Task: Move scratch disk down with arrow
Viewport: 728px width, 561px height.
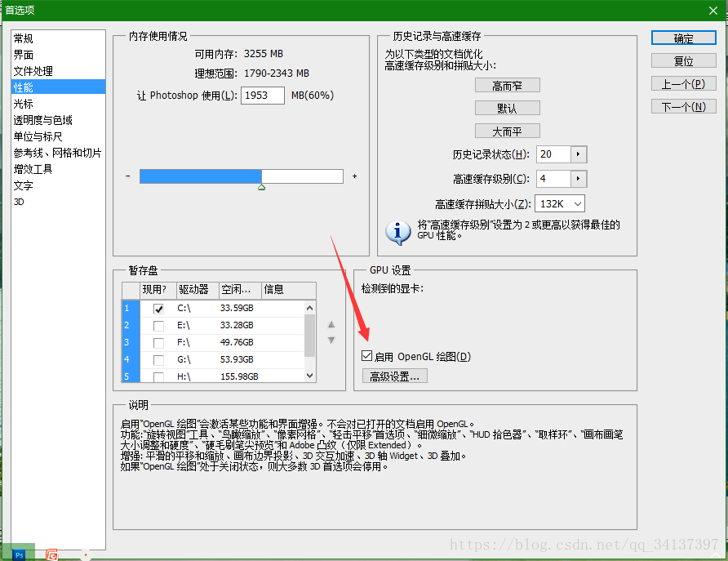Action: point(331,341)
